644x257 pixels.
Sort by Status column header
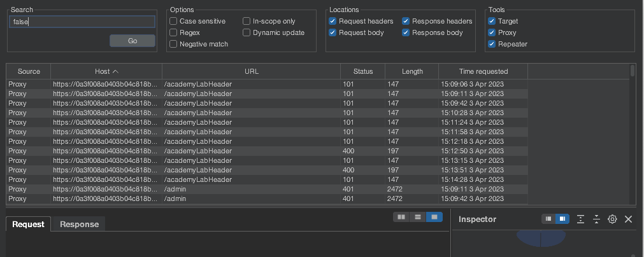coord(363,71)
